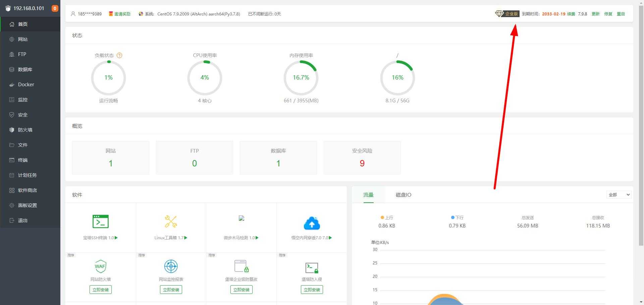Open the 宝塔SSH终端 terminal icon

point(100,221)
